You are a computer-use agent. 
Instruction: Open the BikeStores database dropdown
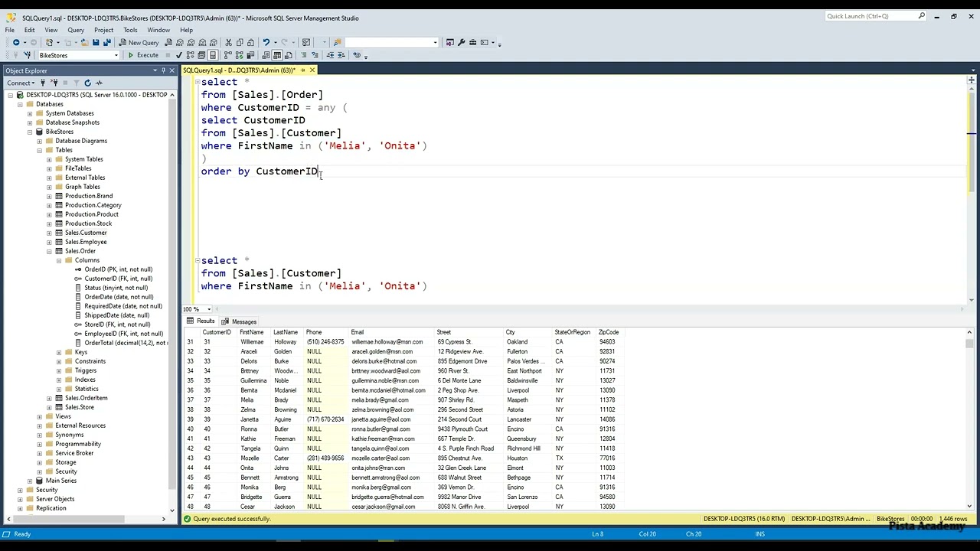click(x=116, y=55)
